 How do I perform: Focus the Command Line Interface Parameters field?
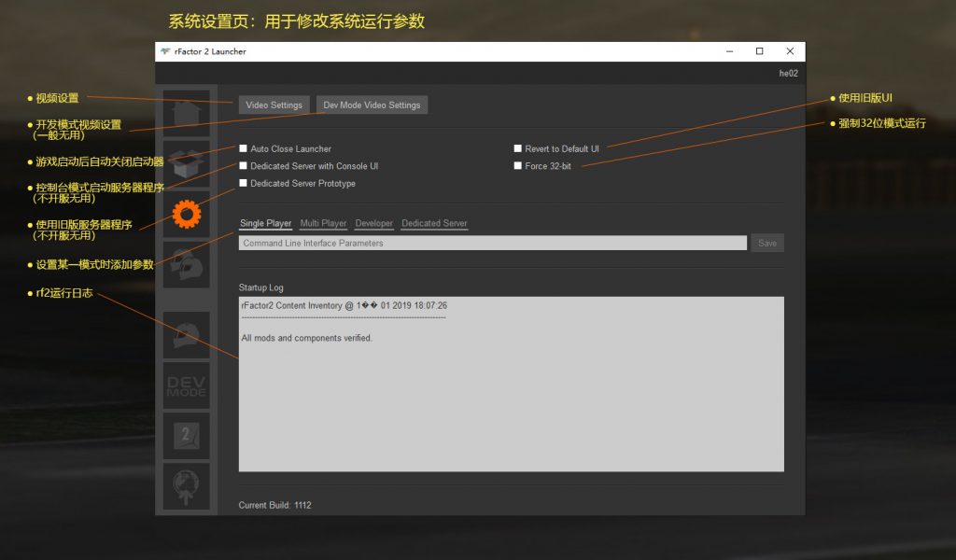pyautogui.click(x=493, y=244)
